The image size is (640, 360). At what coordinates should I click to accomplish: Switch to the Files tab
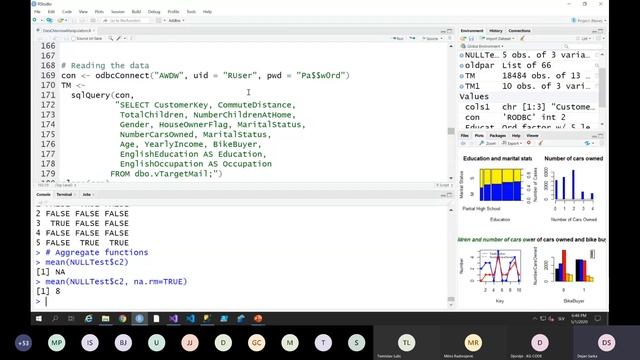tap(464, 136)
